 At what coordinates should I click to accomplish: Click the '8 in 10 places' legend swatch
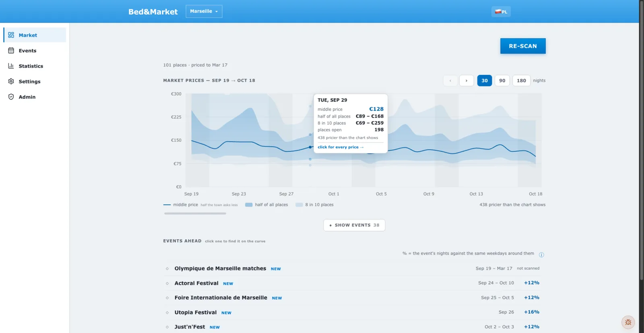coord(299,205)
